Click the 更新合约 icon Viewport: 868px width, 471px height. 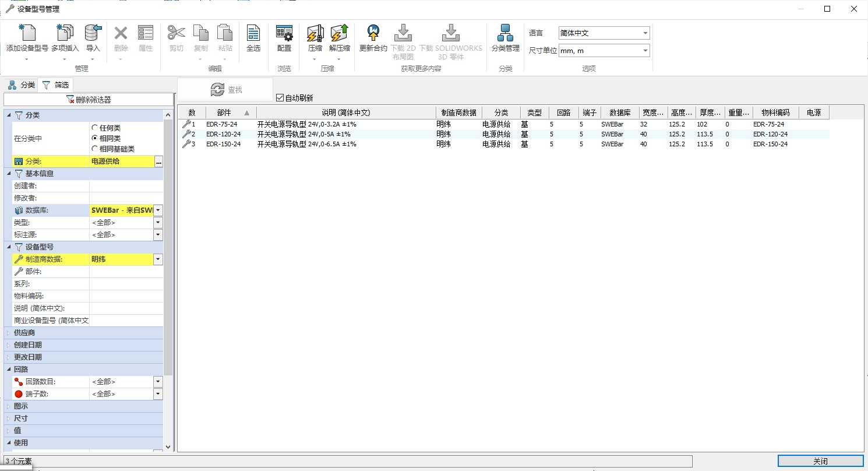373,34
